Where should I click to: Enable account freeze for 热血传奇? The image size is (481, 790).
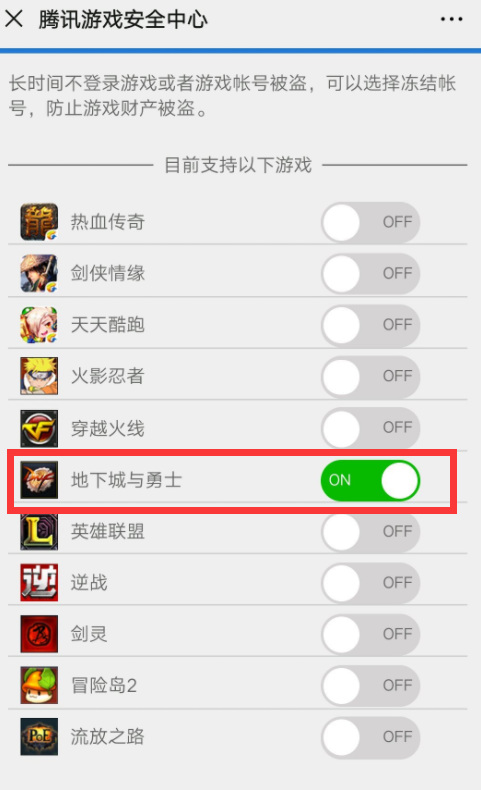click(x=370, y=222)
